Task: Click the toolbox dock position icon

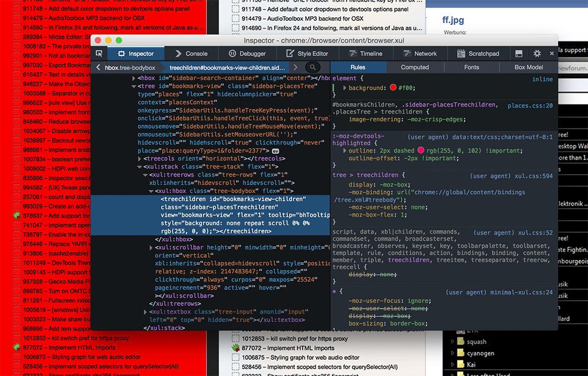Action: point(519,53)
